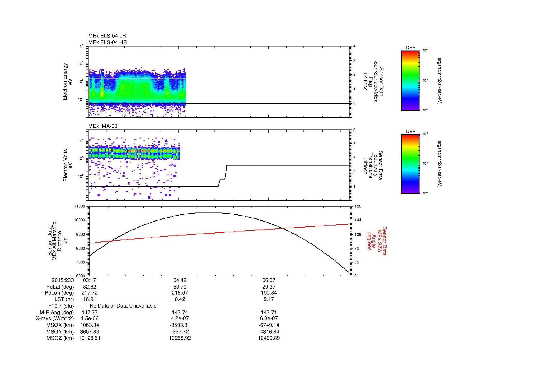Click the PdLon value '218.07'
Image resolution: width=555 pixels, height=392 pixels.
coord(180,293)
